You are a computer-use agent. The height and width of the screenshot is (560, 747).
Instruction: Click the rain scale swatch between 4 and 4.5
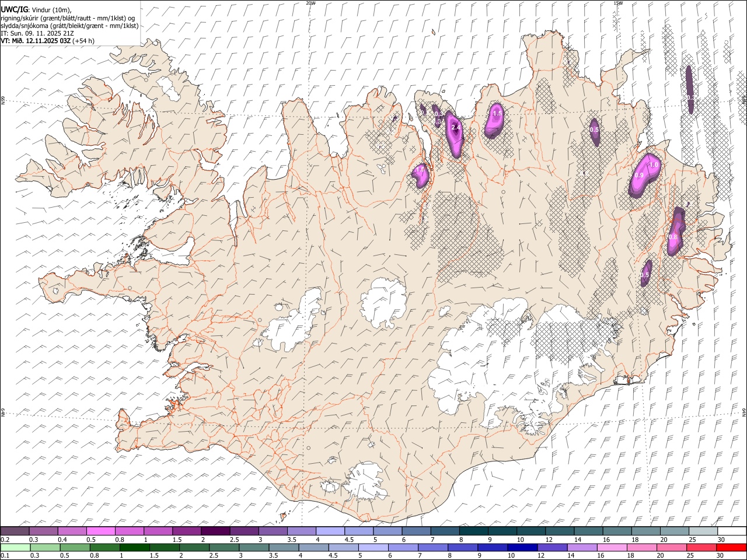tap(313, 547)
